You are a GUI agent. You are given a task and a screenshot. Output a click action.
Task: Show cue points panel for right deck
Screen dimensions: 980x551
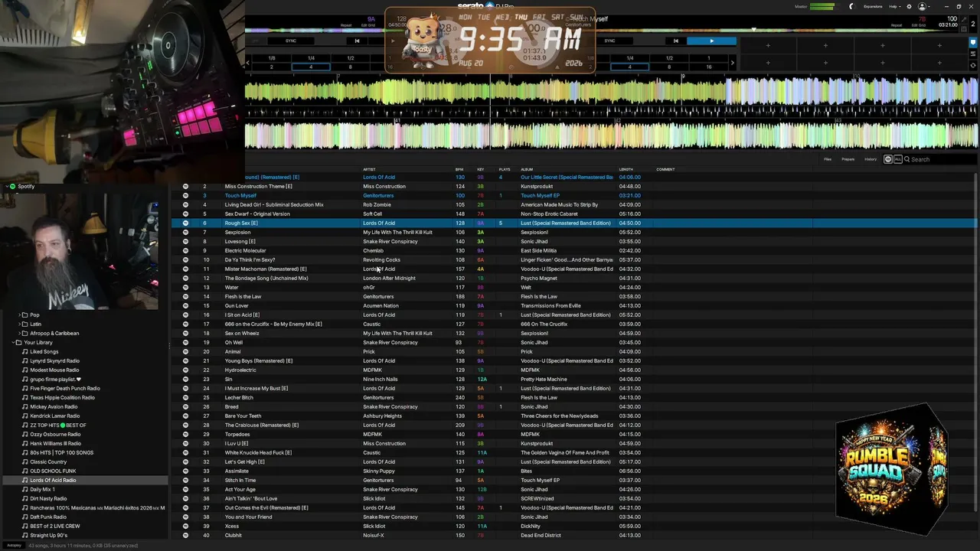click(972, 43)
